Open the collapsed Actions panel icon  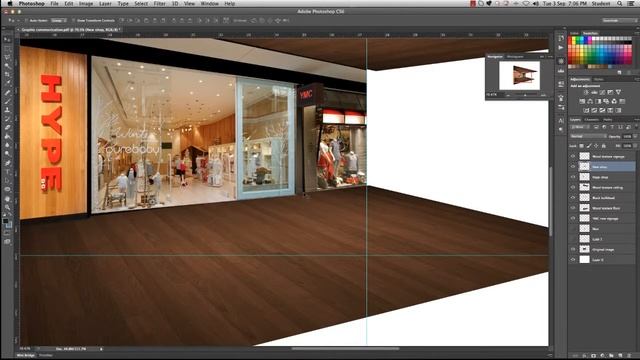coord(561,47)
